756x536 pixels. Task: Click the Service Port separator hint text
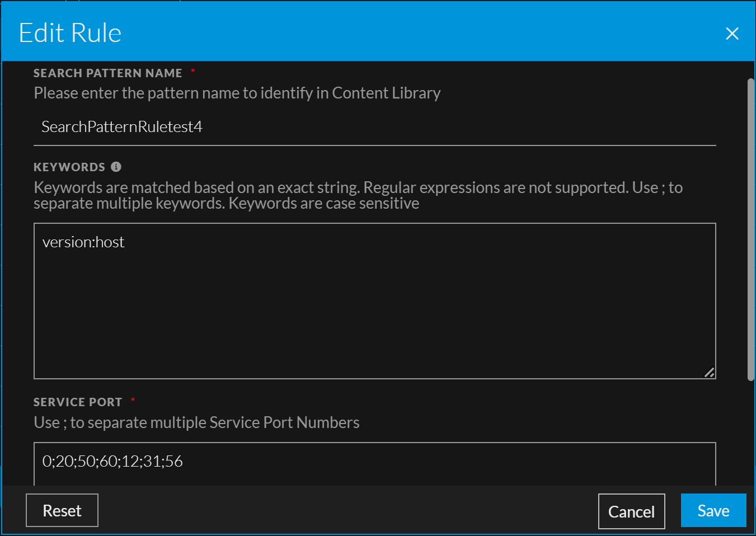click(x=196, y=422)
